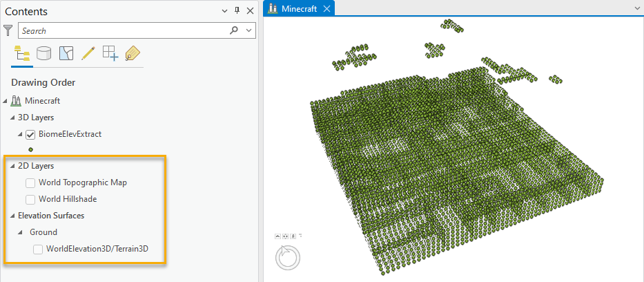Enable the World Hillshade checkbox
This screenshot has height=282, width=644.
pyautogui.click(x=30, y=199)
